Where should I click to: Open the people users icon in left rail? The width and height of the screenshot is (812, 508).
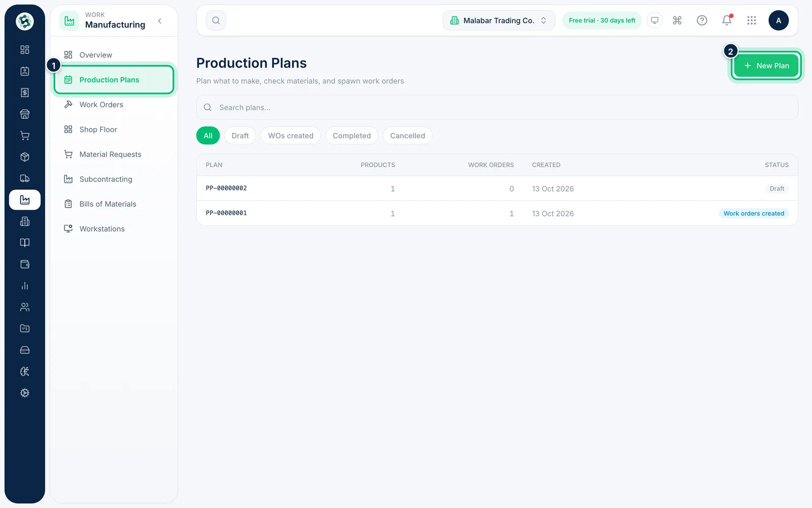[x=24, y=307]
